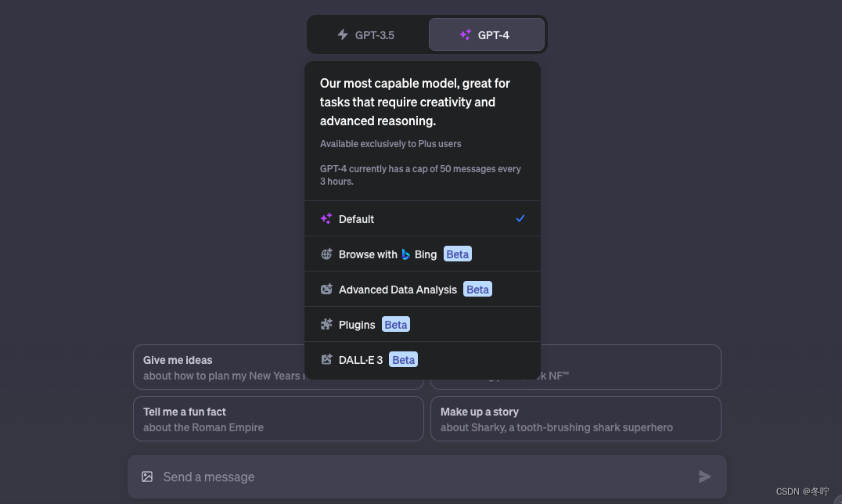
Task: Select the GPT-4 model tab
Action: 487,35
